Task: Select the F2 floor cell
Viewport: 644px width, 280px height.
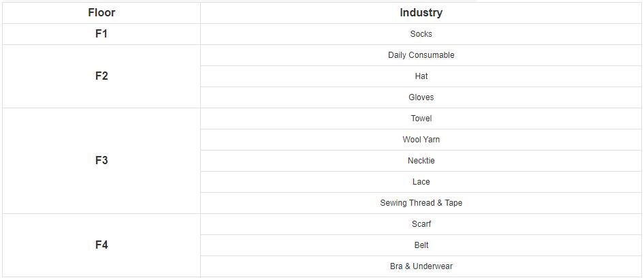Action: tap(101, 76)
